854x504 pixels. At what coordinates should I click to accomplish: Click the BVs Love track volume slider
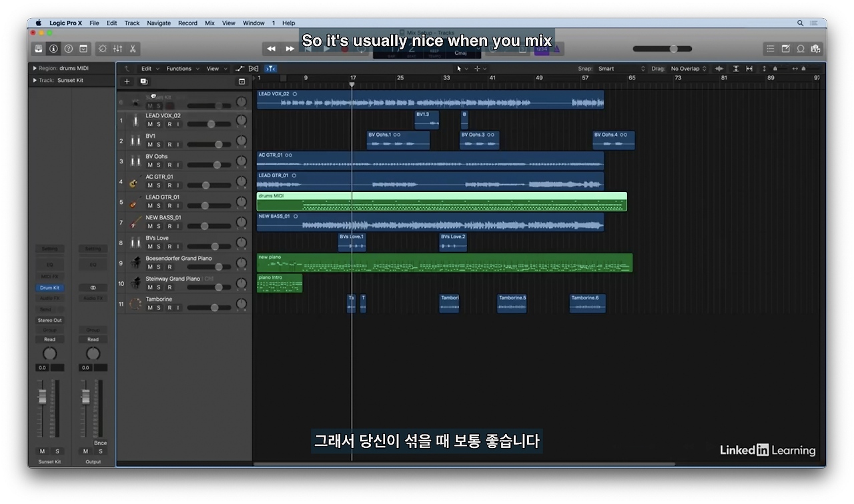[209, 247]
